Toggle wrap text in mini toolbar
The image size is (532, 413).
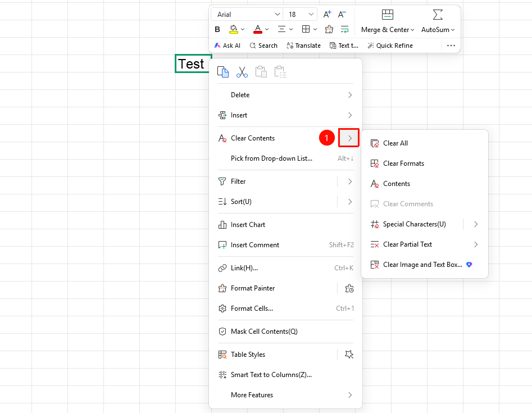345,30
